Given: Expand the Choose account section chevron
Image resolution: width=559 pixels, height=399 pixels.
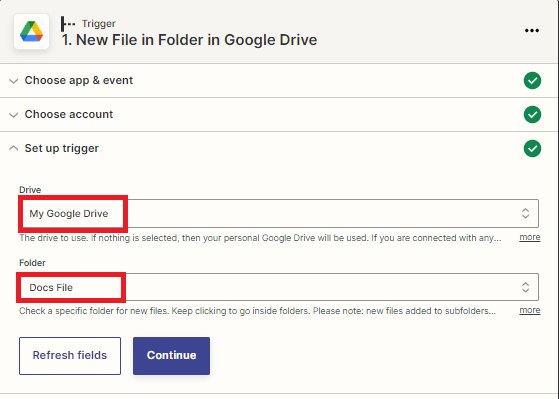Looking at the screenshot, I should 14,115.
